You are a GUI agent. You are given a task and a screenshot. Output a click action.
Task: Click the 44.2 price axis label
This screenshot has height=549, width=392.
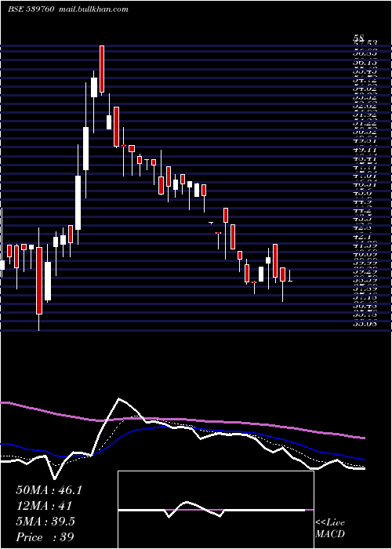click(x=365, y=211)
